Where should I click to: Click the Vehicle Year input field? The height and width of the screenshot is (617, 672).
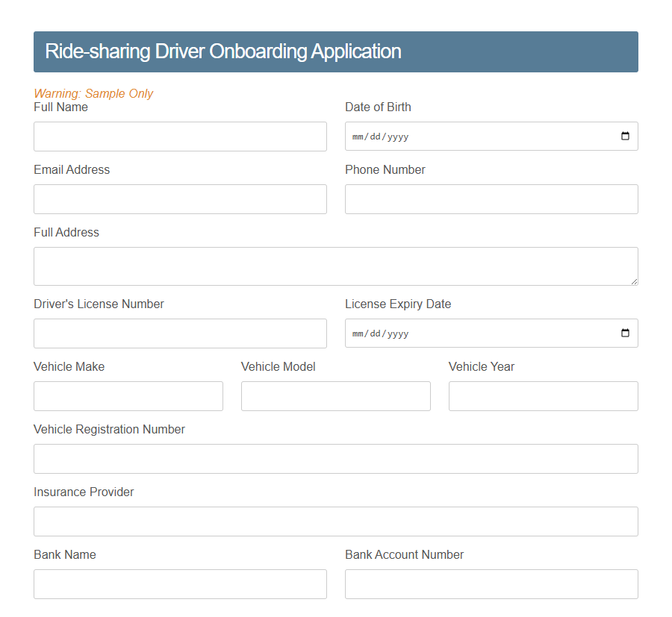coord(543,396)
